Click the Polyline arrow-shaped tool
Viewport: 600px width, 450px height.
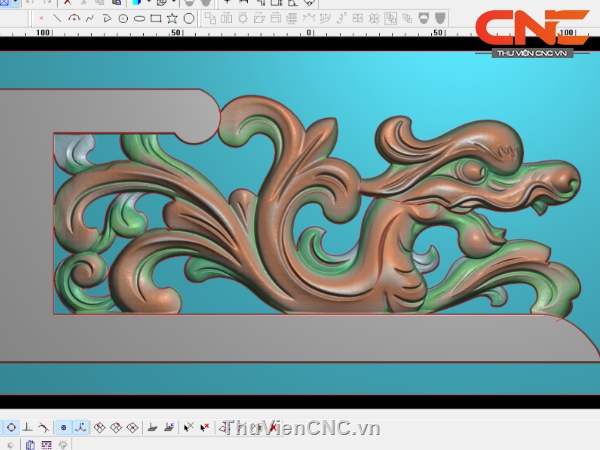(107, 18)
